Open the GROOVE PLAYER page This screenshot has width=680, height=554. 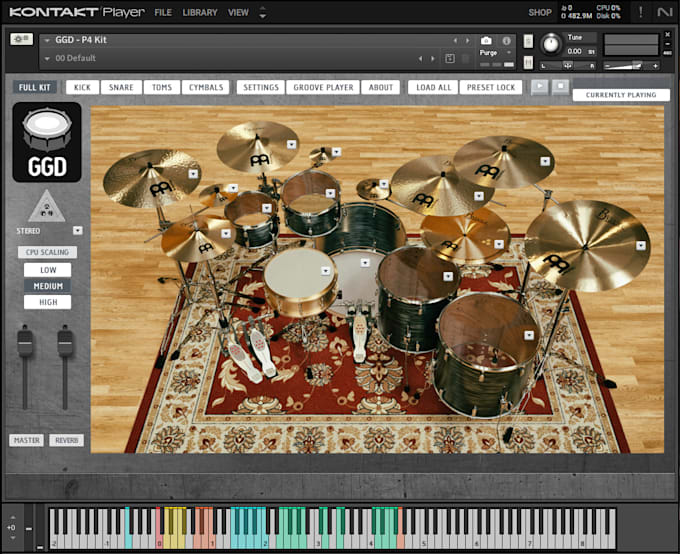pos(323,87)
